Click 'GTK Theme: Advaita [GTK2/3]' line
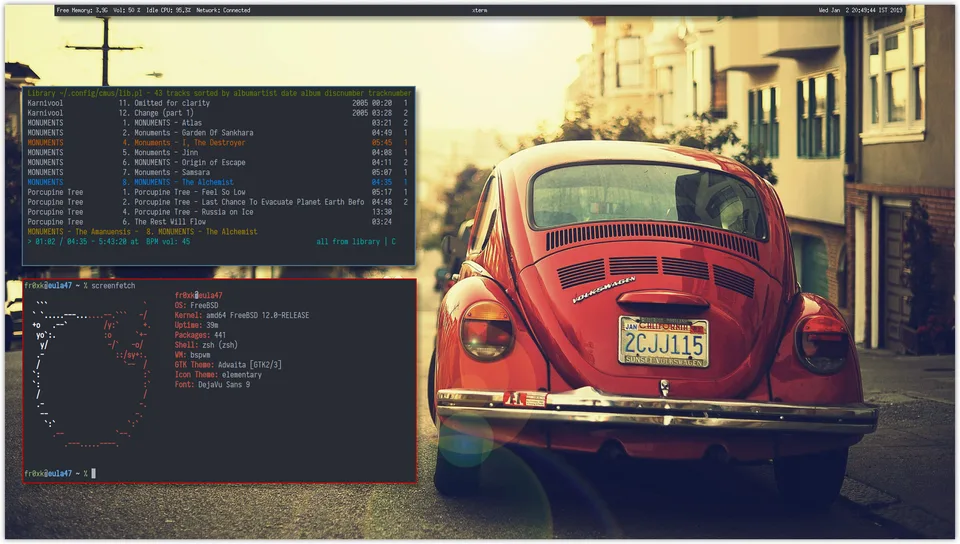This screenshot has width=960, height=544. [x=228, y=365]
